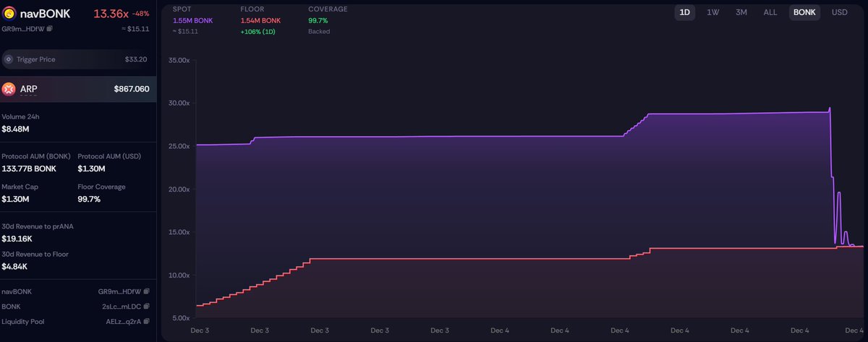
Task: Click the -48% change indicator
Action: point(140,14)
